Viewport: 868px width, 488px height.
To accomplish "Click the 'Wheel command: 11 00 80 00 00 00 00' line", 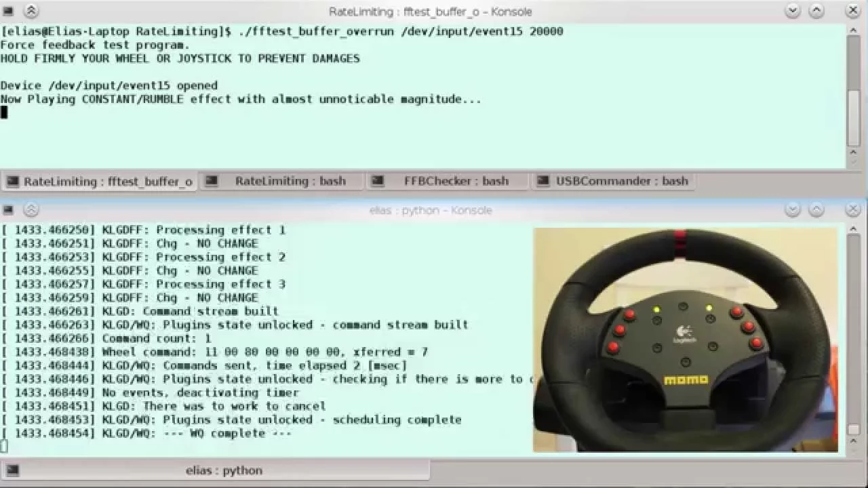I will 214,352.
